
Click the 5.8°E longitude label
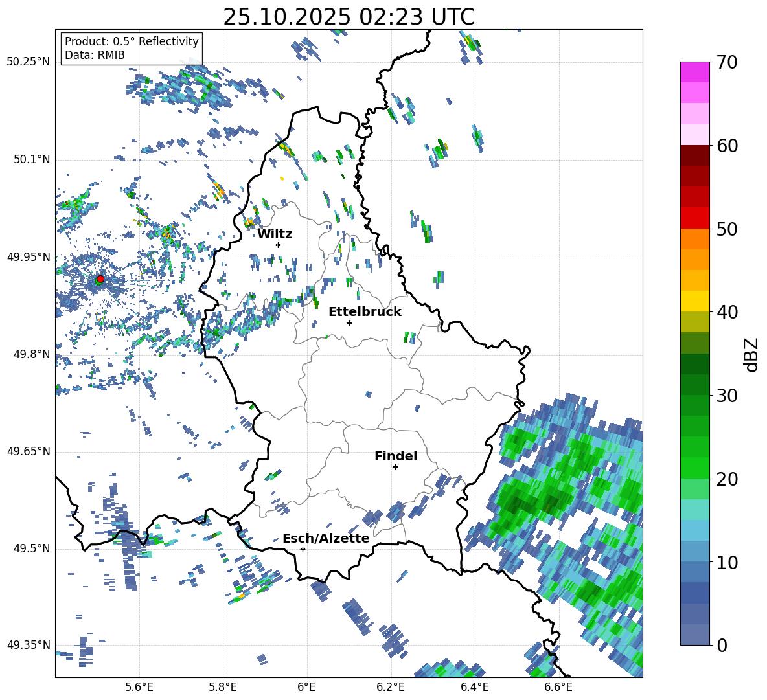pos(223,687)
